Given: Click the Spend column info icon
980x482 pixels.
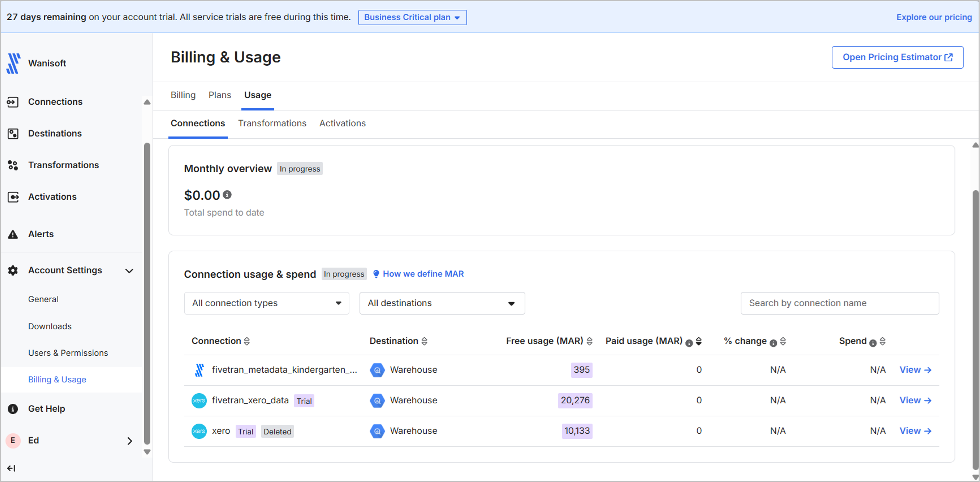Looking at the screenshot, I should coord(873,343).
